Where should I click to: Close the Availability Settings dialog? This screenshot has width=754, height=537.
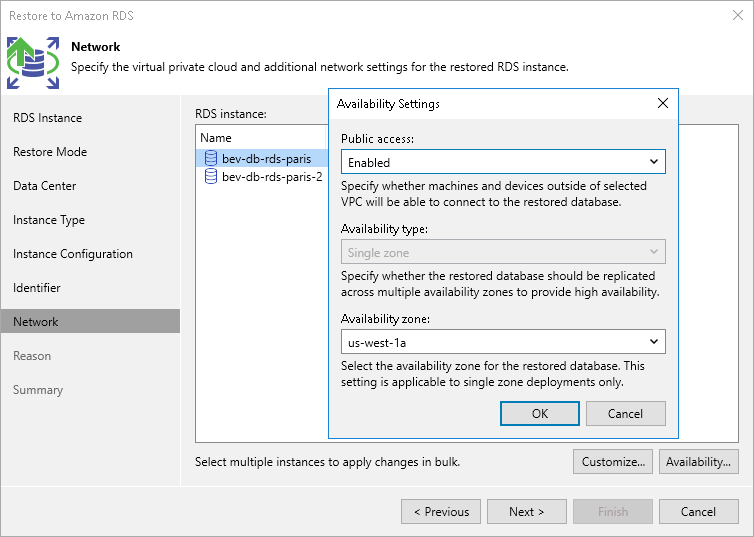point(662,103)
